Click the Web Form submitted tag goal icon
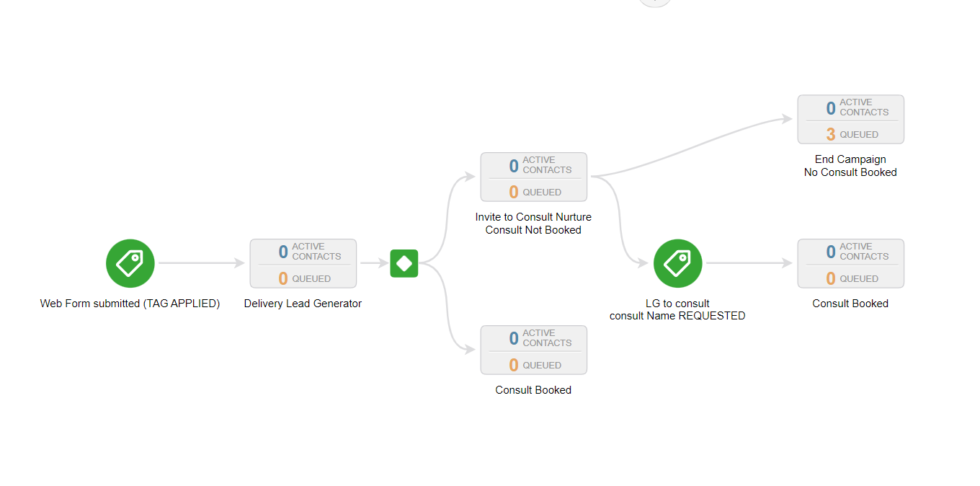Viewport: 980px width, 486px height. click(130, 263)
